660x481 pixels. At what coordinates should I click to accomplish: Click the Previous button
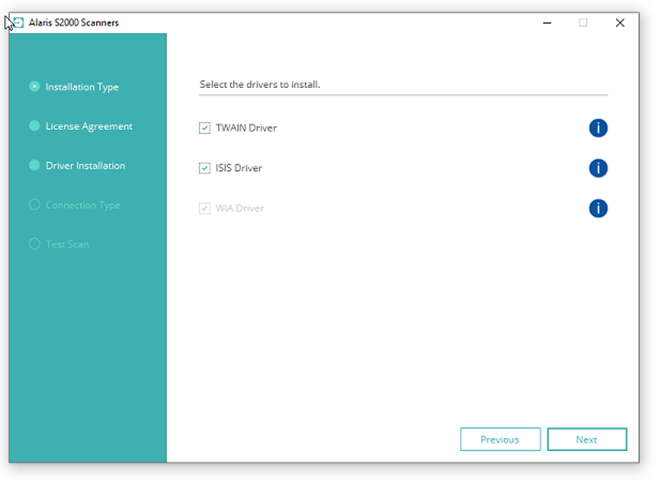click(500, 439)
